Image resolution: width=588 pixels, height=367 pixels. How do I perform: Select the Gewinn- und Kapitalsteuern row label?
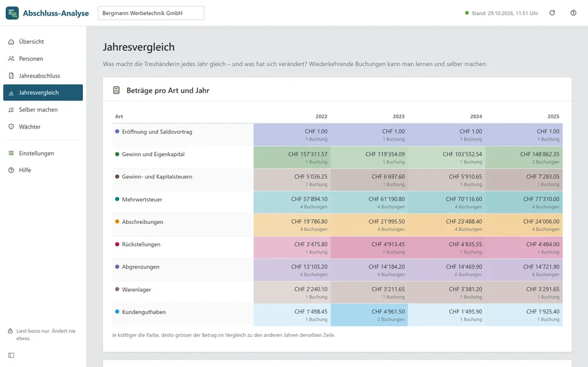coord(157,177)
